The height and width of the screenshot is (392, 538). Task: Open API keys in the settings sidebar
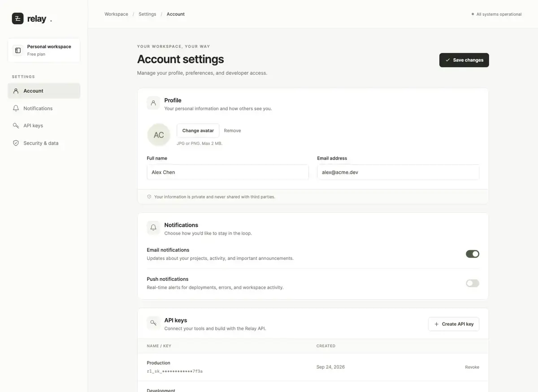(44, 125)
